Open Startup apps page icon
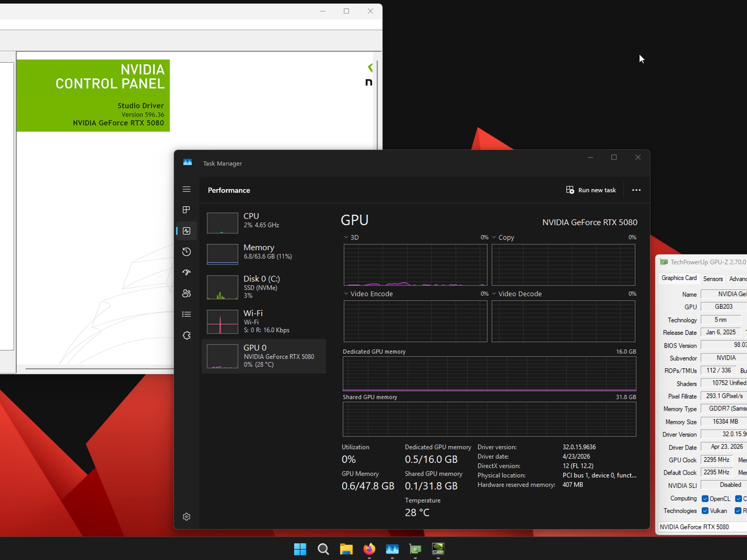The height and width of the screenshot is (560, 747). click(186, 272)
